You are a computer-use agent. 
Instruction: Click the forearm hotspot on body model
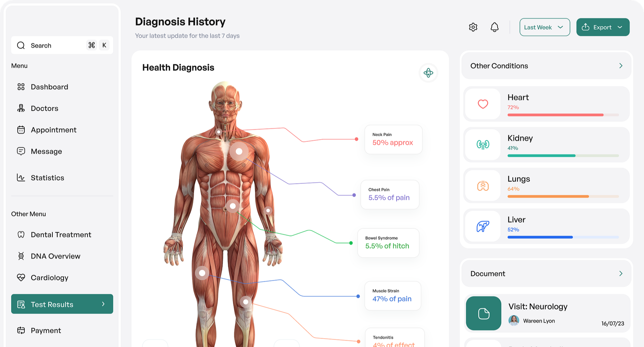(x=268, y=211)
